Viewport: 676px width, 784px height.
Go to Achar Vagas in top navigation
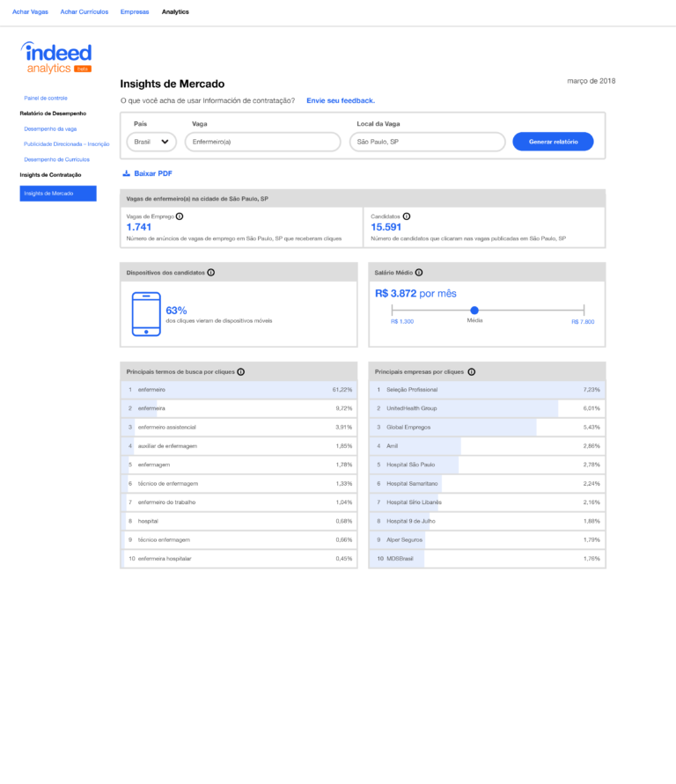tap(30, 12)
